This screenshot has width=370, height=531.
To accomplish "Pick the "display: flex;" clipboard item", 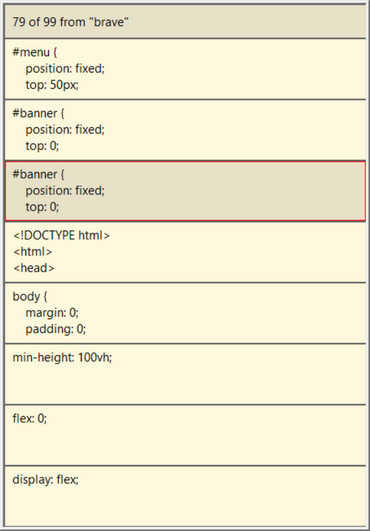I will point(185,496).
